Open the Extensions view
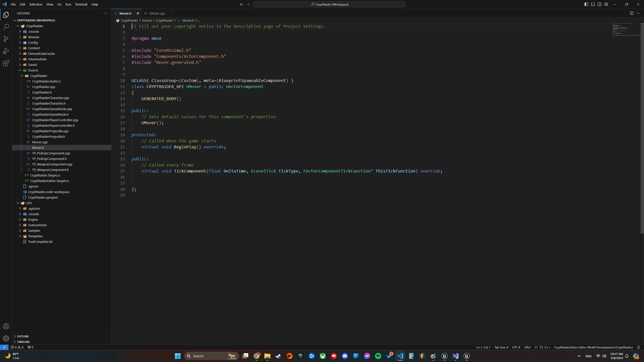 click(6, 63)
